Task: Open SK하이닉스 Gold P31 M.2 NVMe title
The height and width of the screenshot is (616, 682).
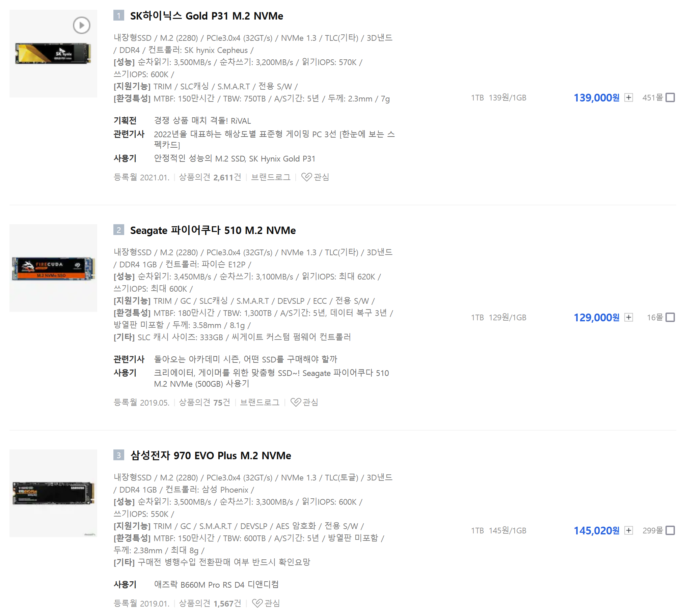Action: (207, 16)
